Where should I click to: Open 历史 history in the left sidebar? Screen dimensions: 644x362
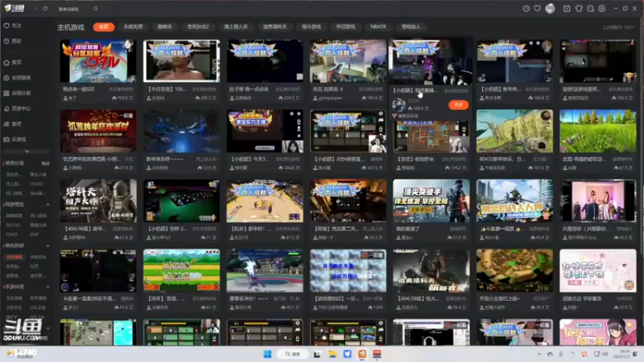click(13, 41)
